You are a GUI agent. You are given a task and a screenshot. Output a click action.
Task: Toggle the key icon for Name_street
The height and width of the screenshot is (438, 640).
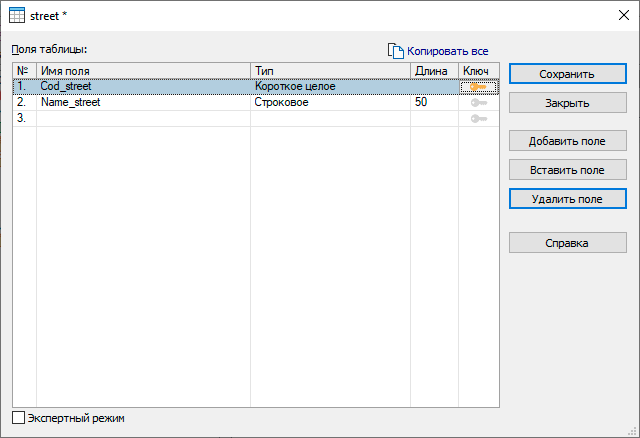pyautogui.click(x=478, y=102)
